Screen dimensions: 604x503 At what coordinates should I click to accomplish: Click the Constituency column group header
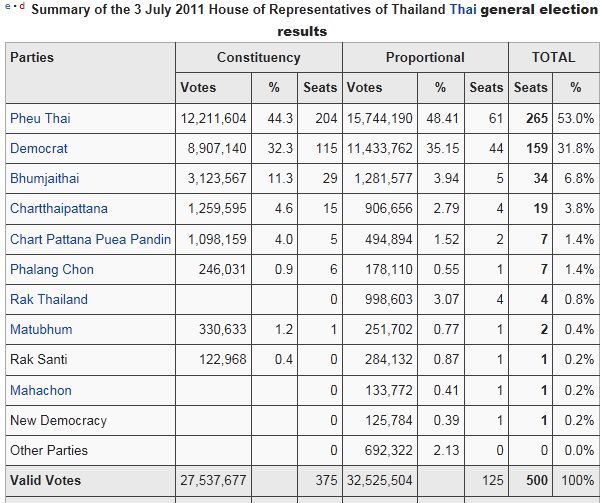tap(259, 57)
